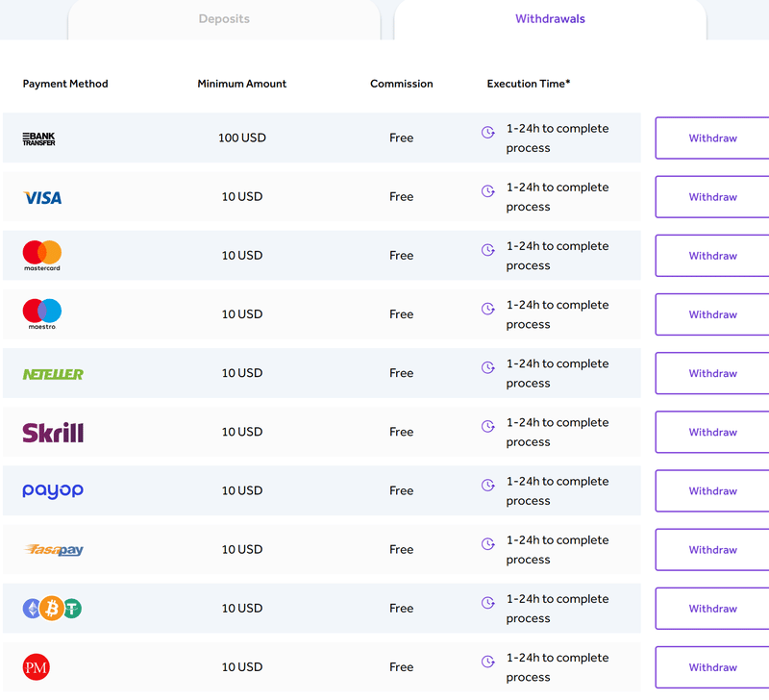
Task: Click the clock icon in crypto row
Action: (x=488, y=603)
